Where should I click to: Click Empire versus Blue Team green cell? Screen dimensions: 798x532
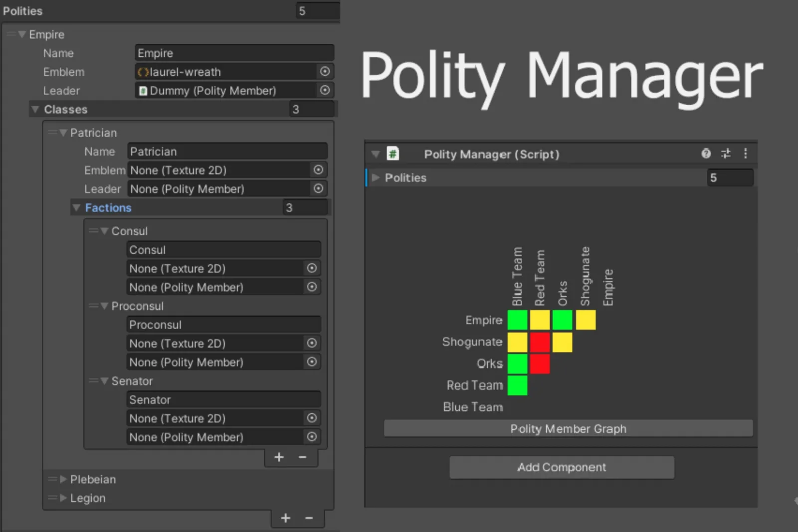517,320
